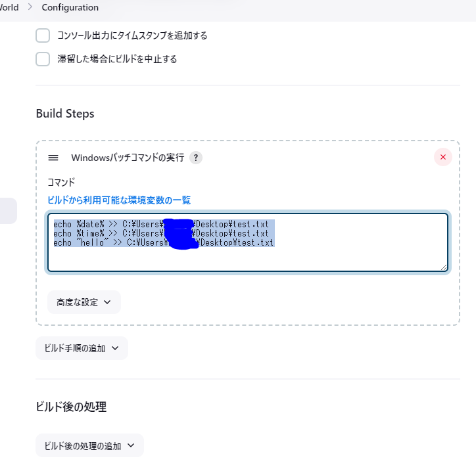Open help for Windowsバッチコマンドの実行
Viewport: 476px width, 469px height.
point(196,158)
